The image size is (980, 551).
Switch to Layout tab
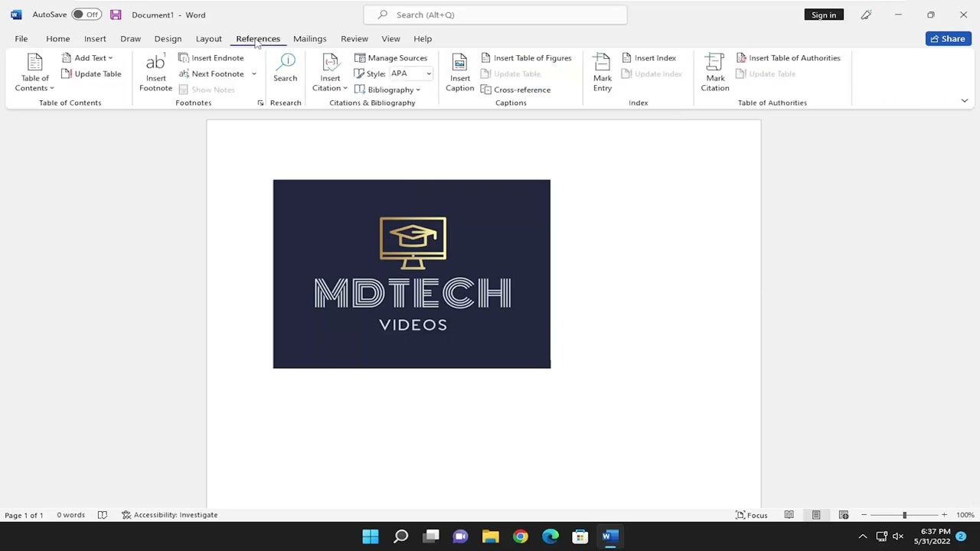(x=208, y=38)
